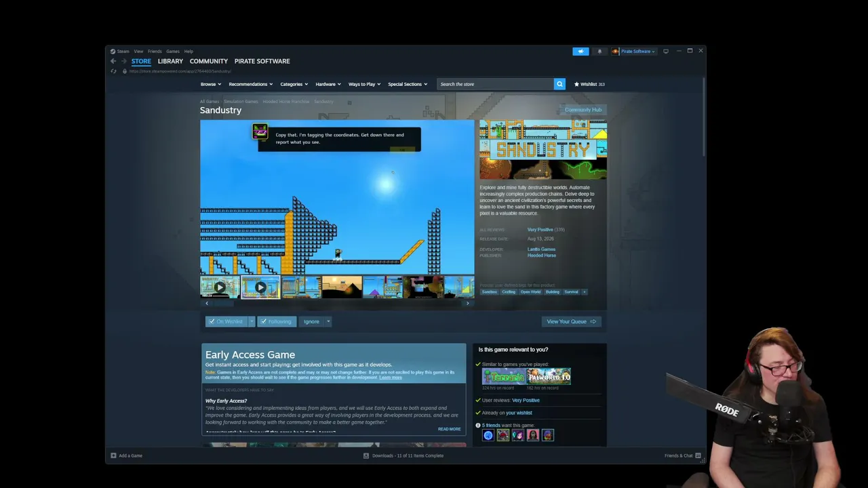Viewport: 868px width, 488px height.
Task: Reload the store page
Action: coord(113,71)
